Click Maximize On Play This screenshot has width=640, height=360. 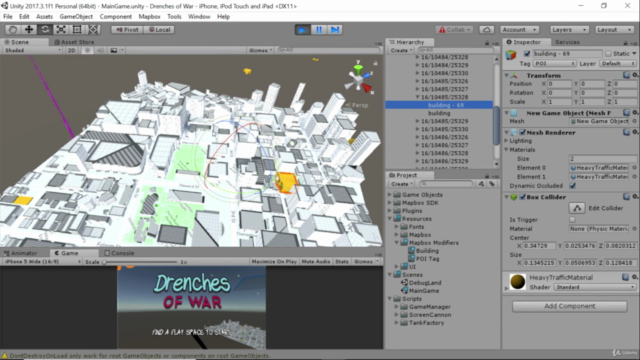tap(274, 262)
